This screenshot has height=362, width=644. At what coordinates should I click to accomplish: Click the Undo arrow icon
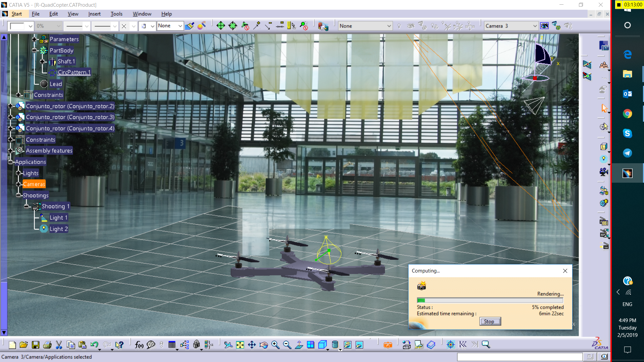pos(94,345)
